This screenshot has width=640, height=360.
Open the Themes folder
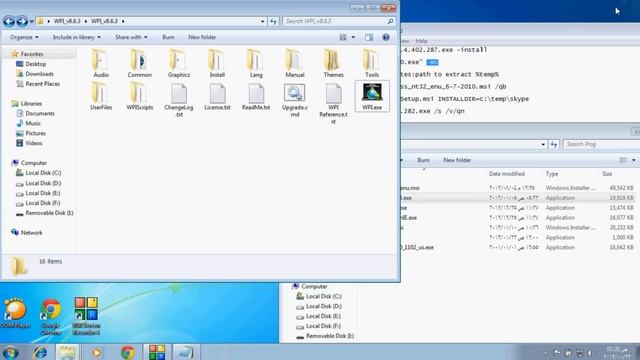[x=333, y=63]
